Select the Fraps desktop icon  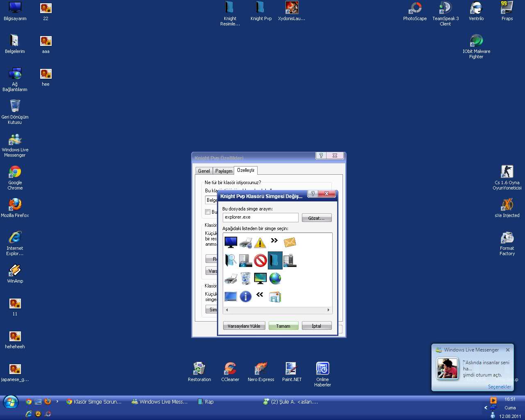pyautogui.click(x=507, y=11)
